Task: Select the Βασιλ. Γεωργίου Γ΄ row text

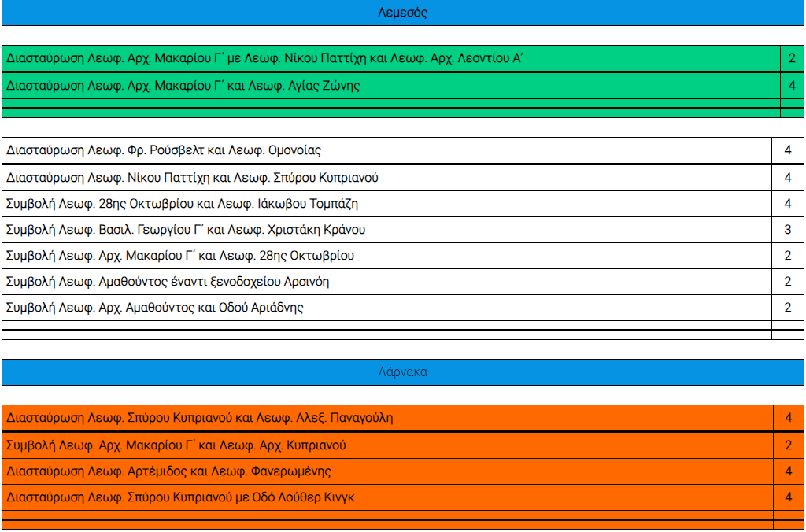Action: coord(186,230)
